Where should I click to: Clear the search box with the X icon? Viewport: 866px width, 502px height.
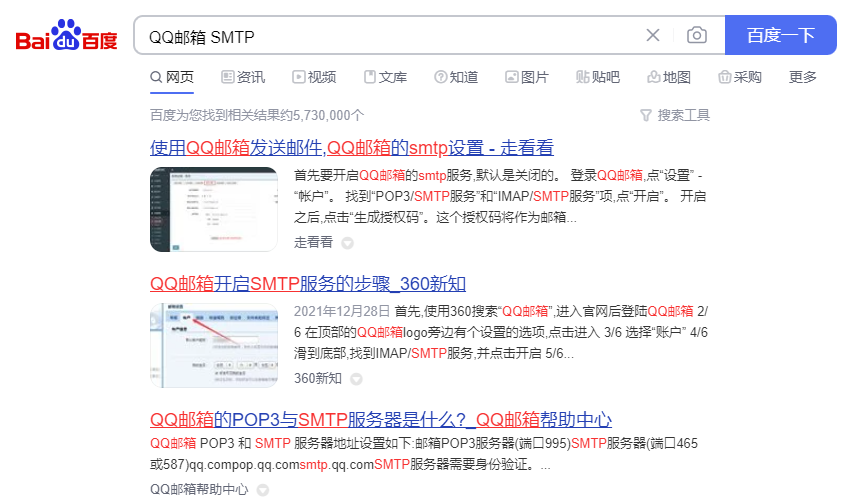pyautogui.click(x=653, y=35)
